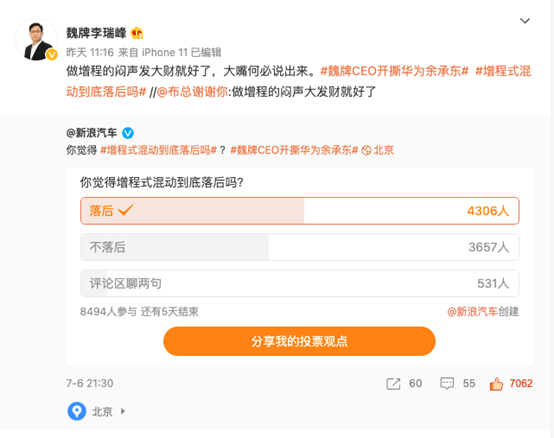Open comments via the speech bubble icon
Image resolution: width=554 pixels, height=438 pixels.
pos(447,384)
